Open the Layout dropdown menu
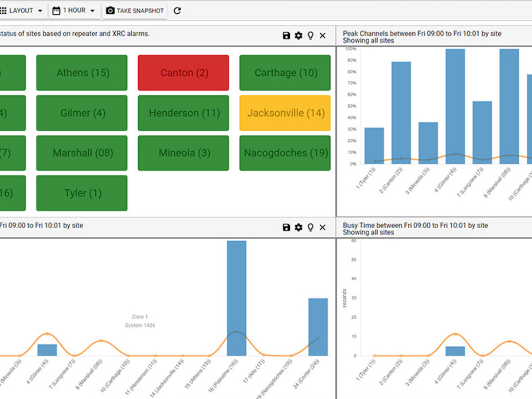The height and width of the screenshot is (399, 532). point(22,11)
